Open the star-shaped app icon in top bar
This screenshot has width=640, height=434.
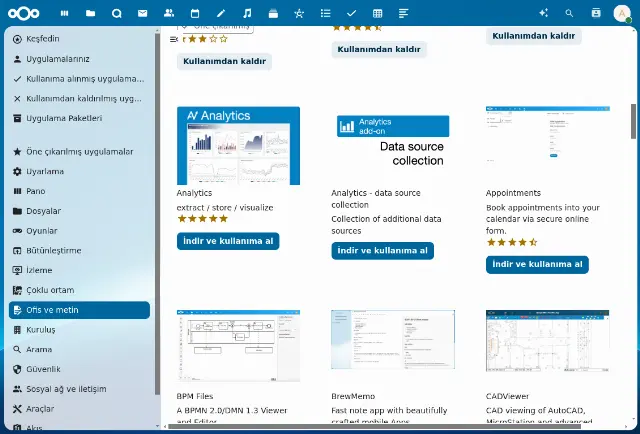coord(299,13)
